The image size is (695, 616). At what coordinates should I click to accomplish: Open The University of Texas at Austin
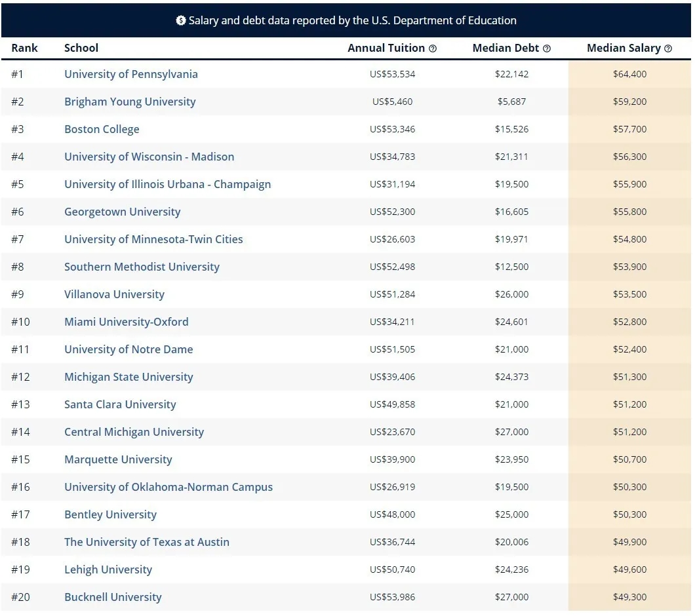coord(147,542)
